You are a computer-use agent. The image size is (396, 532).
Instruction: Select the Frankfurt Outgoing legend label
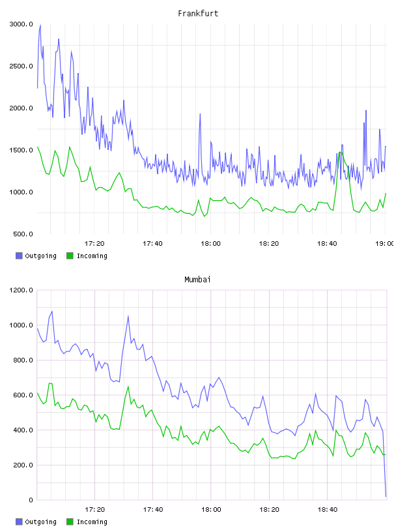tap(40, 256)
